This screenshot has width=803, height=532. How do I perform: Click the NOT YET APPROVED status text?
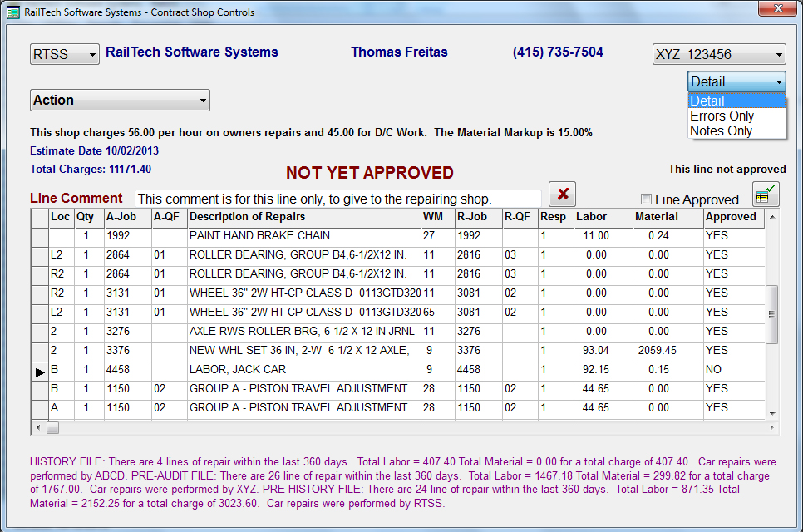pos(370,173)
